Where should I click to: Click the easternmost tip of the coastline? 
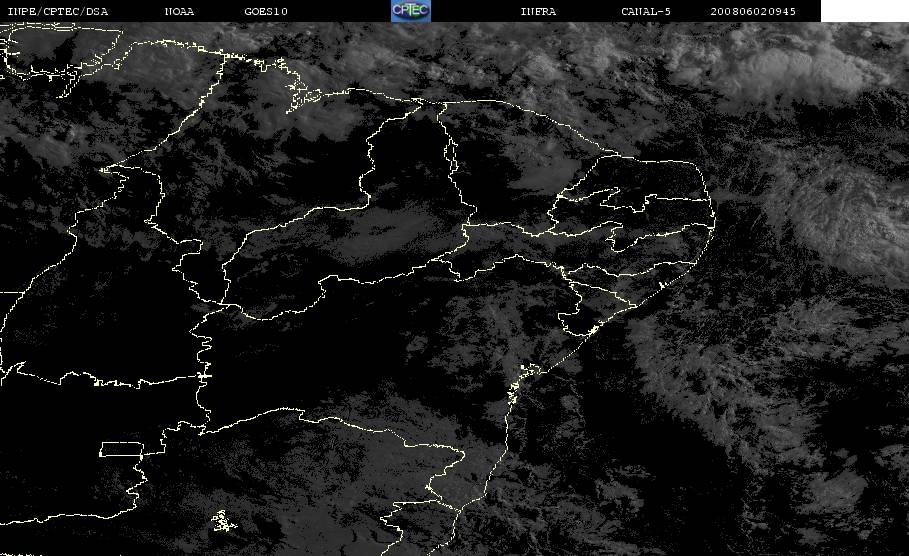tap(714, 220)
